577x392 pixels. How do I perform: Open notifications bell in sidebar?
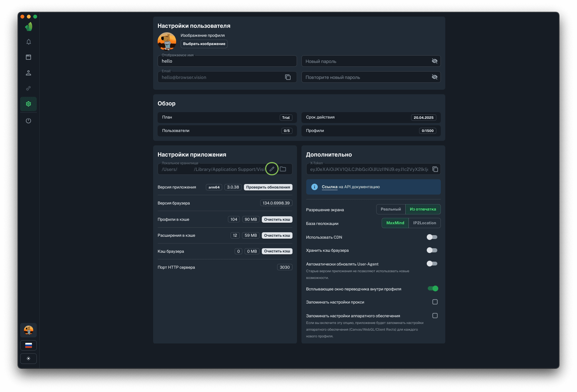(x=28, y=42)
